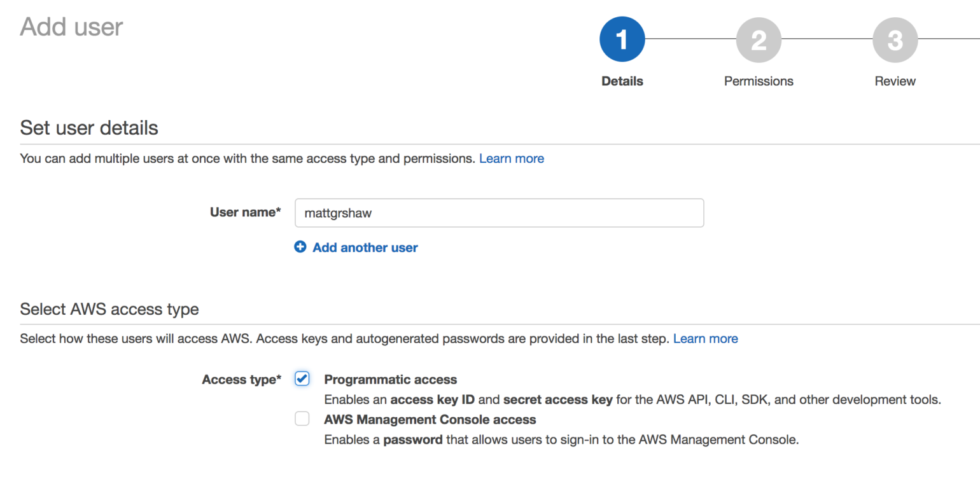The height and width of the screenshot is (484, 980).
Task: Uncheck the Programmatic access checkbox
Action: [302, 379]
